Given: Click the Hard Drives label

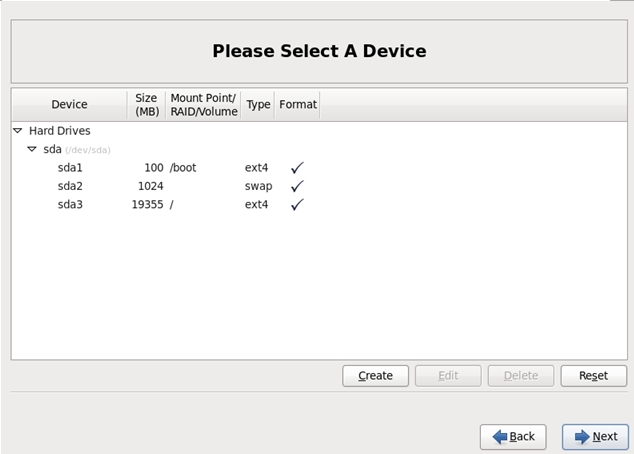Looking at the screenshot, I should point(59,131).
